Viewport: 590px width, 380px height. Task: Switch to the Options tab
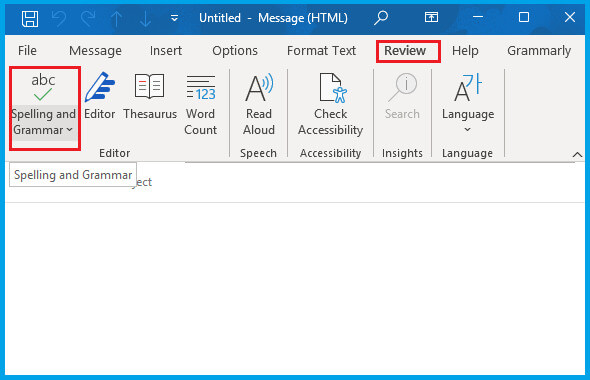coord(235,50)
